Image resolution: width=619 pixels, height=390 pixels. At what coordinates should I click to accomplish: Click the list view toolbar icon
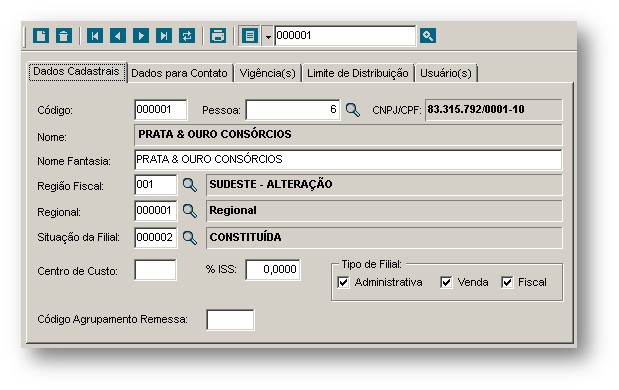(249, 36)
